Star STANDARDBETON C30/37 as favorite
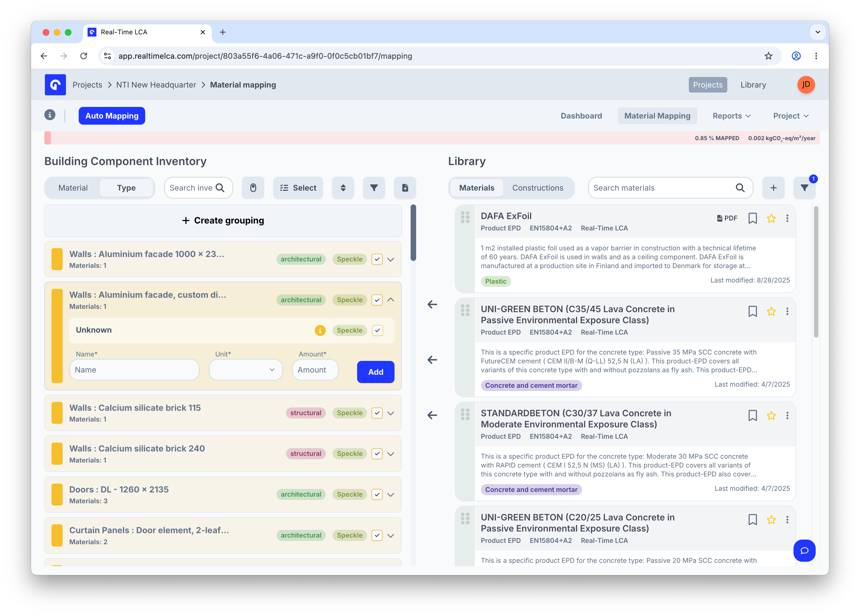The image size is (860, 616). coord(771,416)
